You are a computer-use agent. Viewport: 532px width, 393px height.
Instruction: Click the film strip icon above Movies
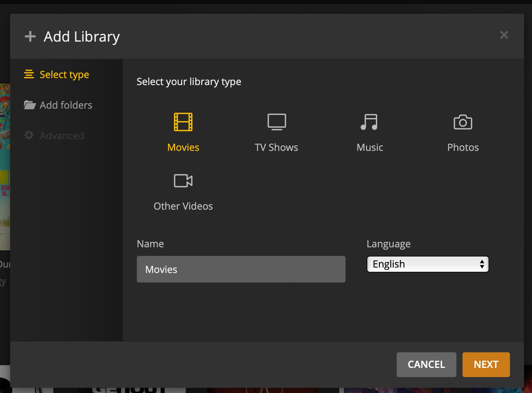[x=183, y=122]
